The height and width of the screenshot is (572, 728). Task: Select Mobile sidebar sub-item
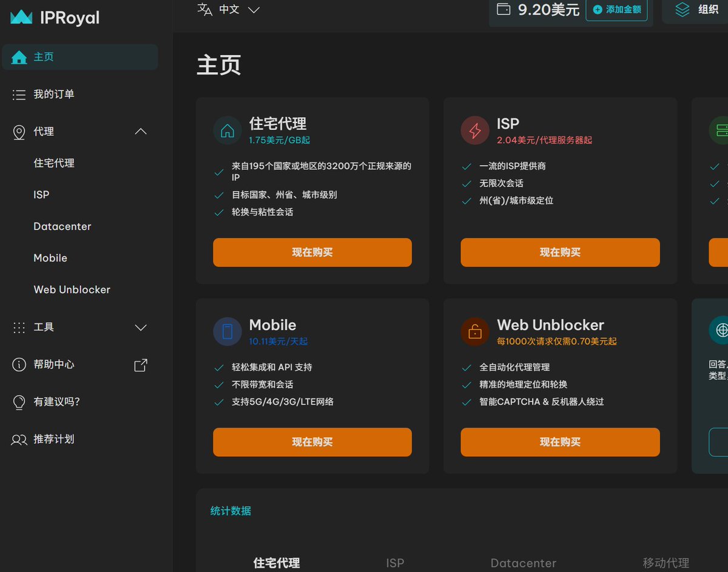[x=50, y=258]
